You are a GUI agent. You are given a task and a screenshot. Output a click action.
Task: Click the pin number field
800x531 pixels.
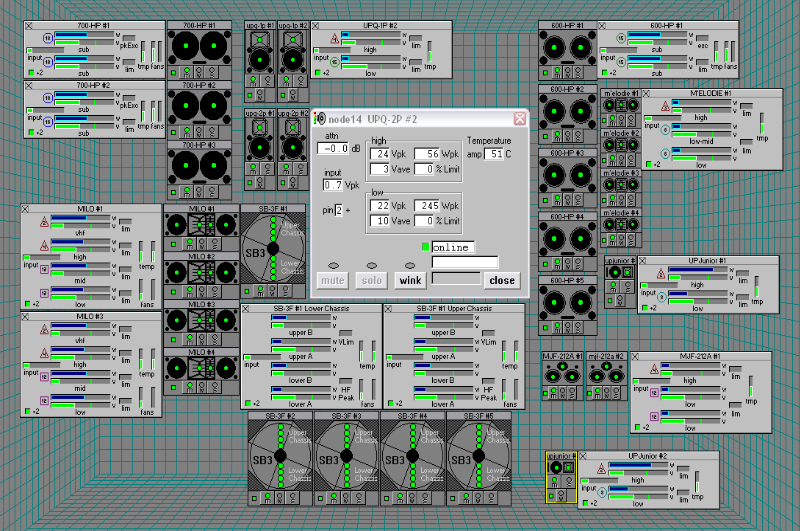pos(338,210)
